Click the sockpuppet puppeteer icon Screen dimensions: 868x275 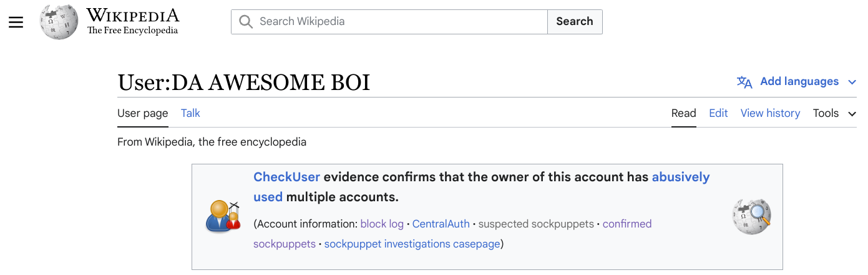223,216
